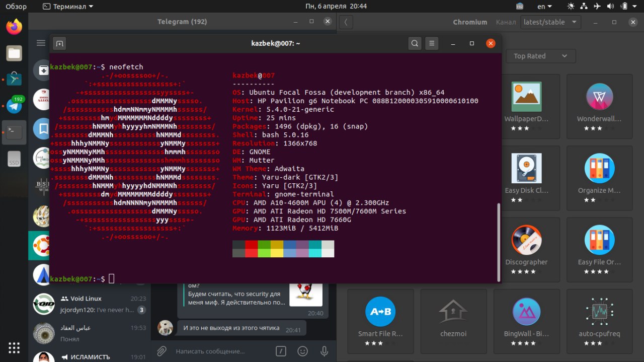The height and width of the screenshot is (362, 644).
Task: Open the Smart File R... app card
Action: click(x=380, y=321)
